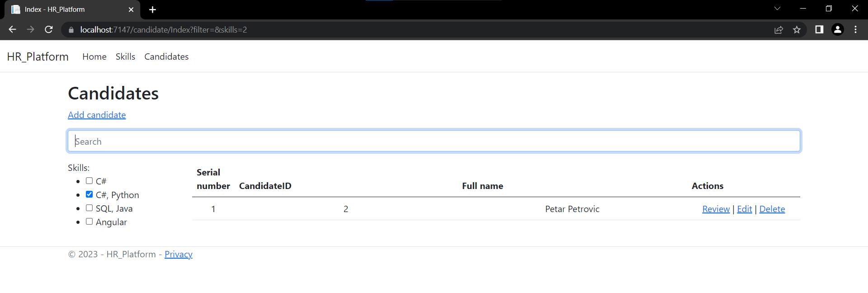Open the browser side panel icon
The height and width of the screenshot is (293, 868).
tap(819, 29)
